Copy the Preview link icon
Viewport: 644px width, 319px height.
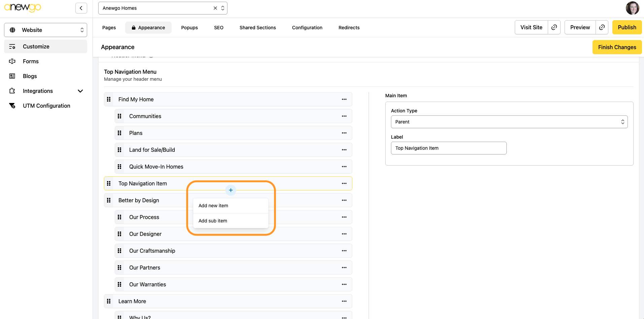(x=602, y=28)
